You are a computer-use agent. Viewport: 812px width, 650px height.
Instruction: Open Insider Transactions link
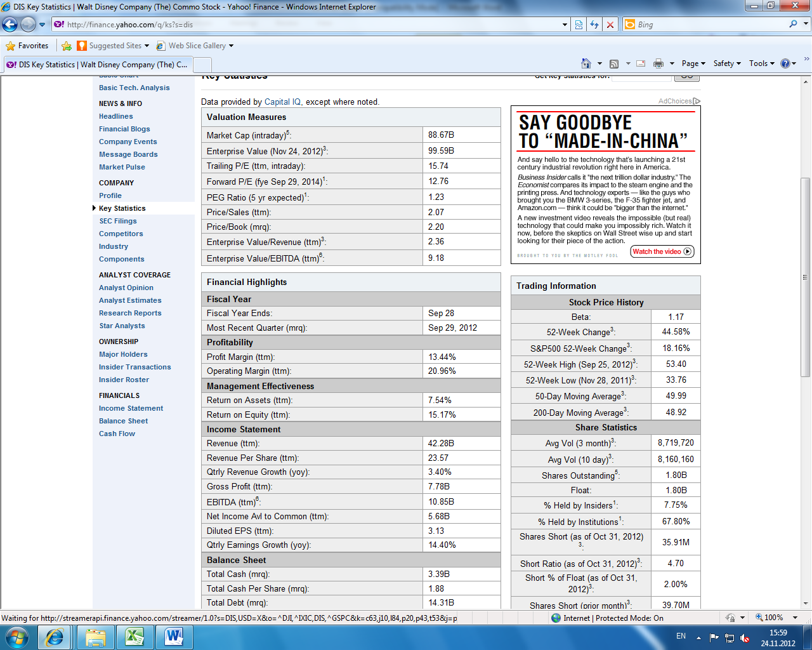pos(135,367)
